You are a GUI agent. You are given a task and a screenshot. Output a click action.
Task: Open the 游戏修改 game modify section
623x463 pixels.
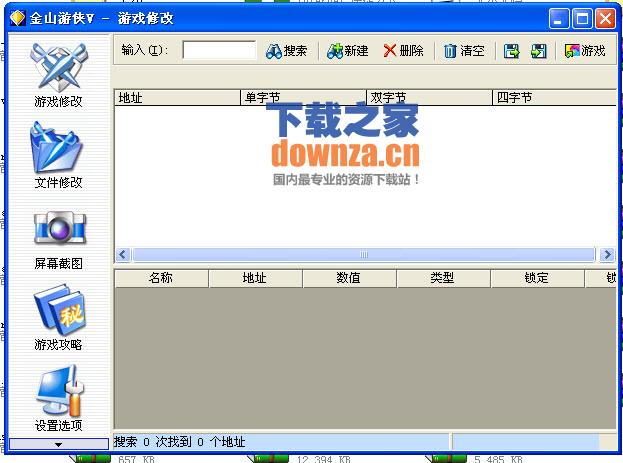(58, 75)
